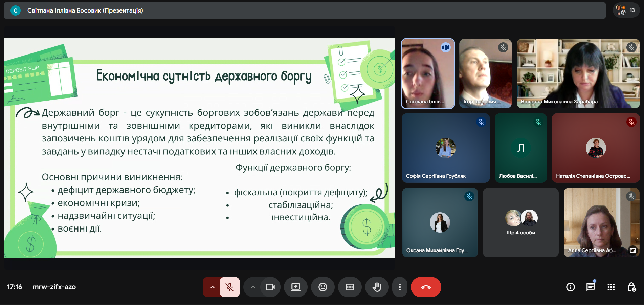Leave the call with red hangup button
Image resolution: width=644 pixels, height=305 pixels.
[x=426, y=287]
